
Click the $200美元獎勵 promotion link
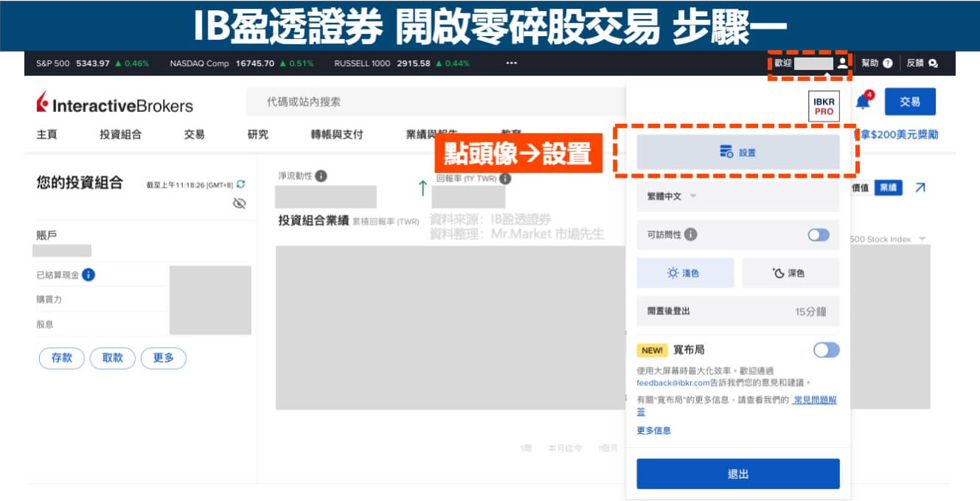[x=897, y=135]
